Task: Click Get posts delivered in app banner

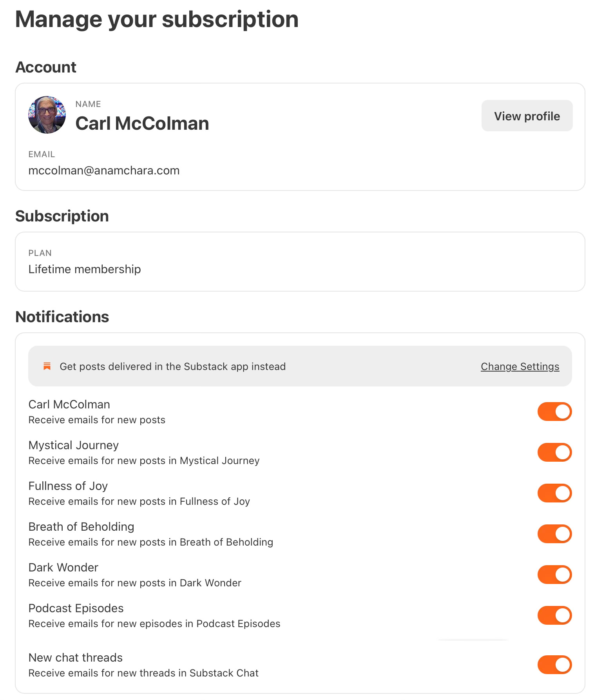Action: point(300,366)
